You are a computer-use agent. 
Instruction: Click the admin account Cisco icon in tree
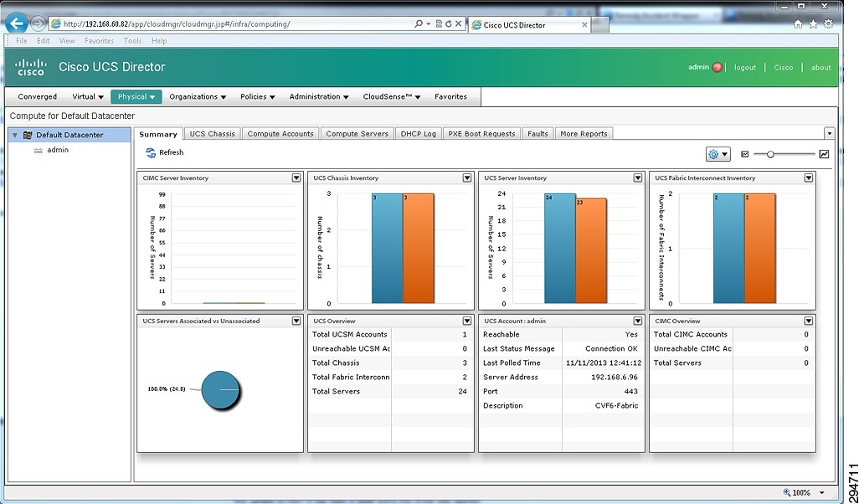point(39,150)
